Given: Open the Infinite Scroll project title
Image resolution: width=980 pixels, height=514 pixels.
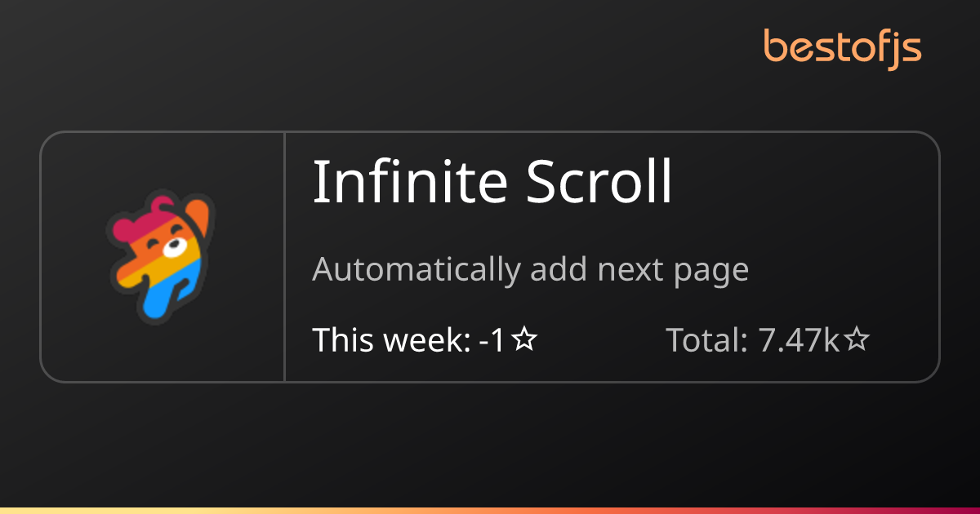Looking at the screenshot, I should pos(492,182).
